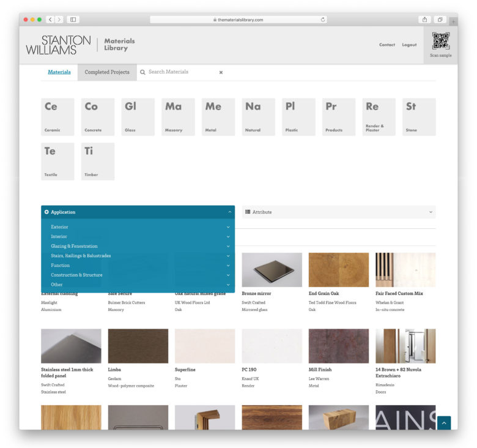This screenshot has height=448, width=477.
Task: Open the Limba material title
Action: (114, 370)
